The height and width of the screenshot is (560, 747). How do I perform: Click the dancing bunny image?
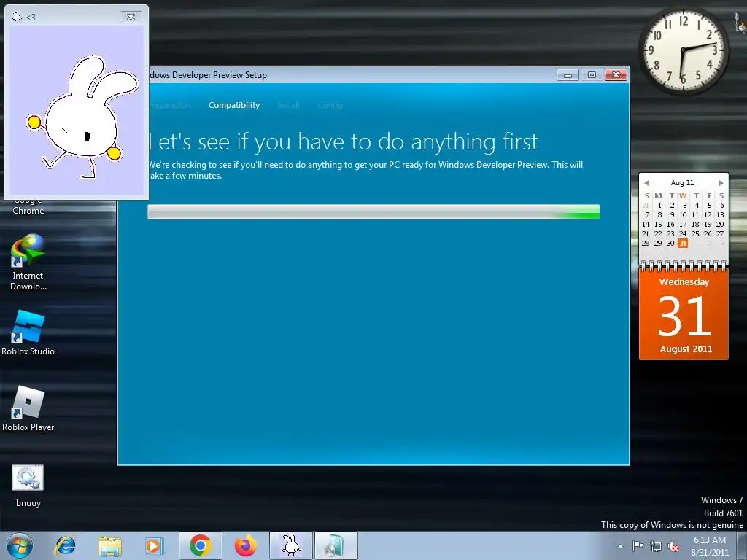pyautogui.click(x=81, y=117)
